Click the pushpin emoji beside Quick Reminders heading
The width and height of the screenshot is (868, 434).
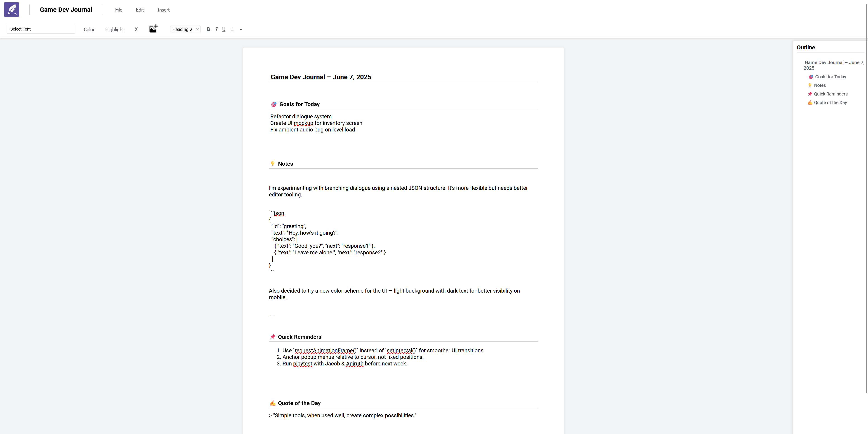tap(273, 337)
